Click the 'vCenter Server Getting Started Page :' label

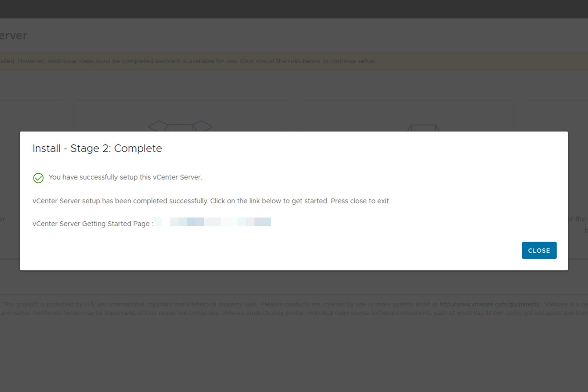pyautogui.click(x=93, y=224)
